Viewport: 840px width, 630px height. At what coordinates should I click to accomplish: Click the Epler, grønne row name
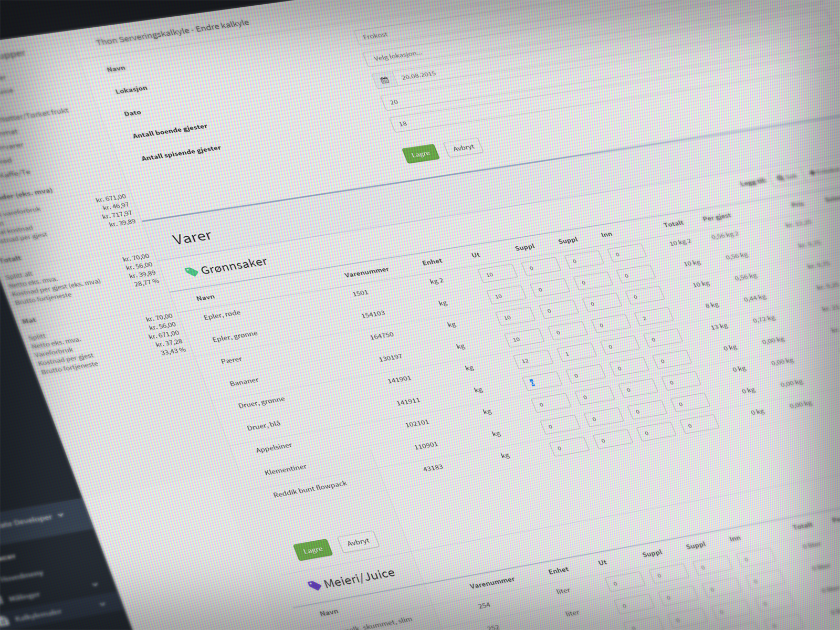tap(235, 336)
